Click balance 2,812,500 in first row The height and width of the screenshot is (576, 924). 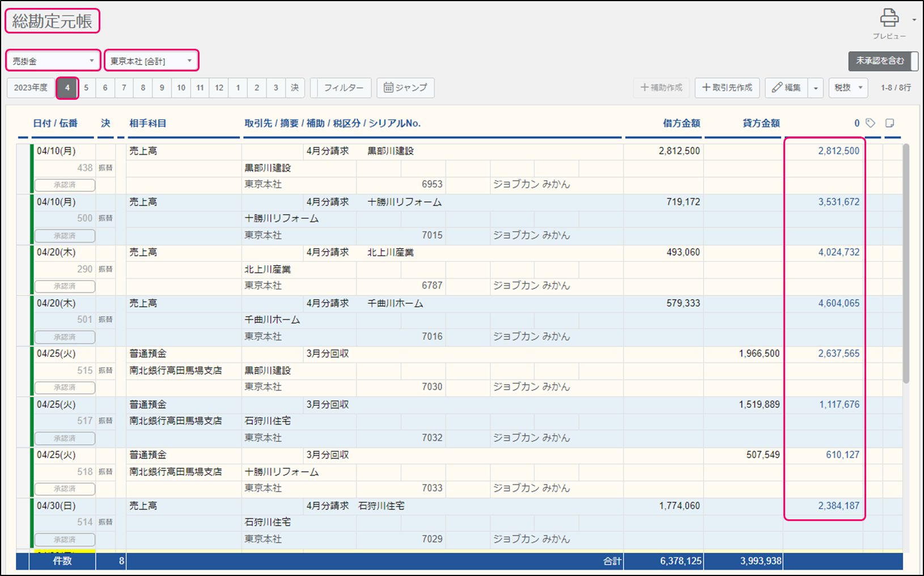838,151
